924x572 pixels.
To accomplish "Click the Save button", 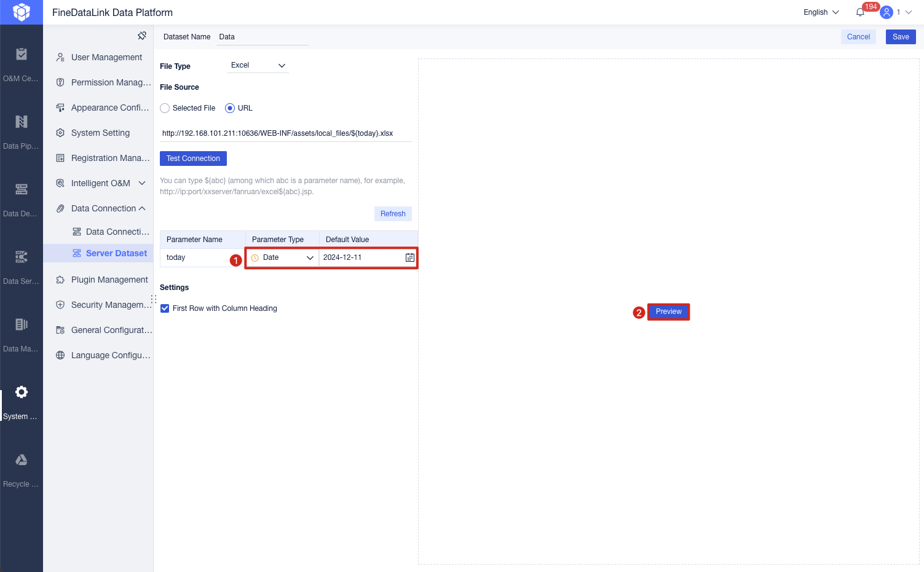I will (901, 37).
